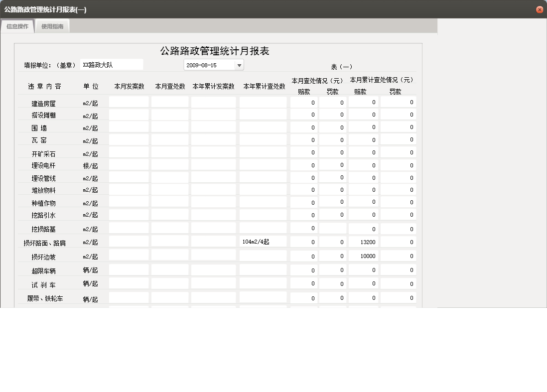
Task: Open the date dropdown showing 2009-08-15
Action: click(239, 64)
